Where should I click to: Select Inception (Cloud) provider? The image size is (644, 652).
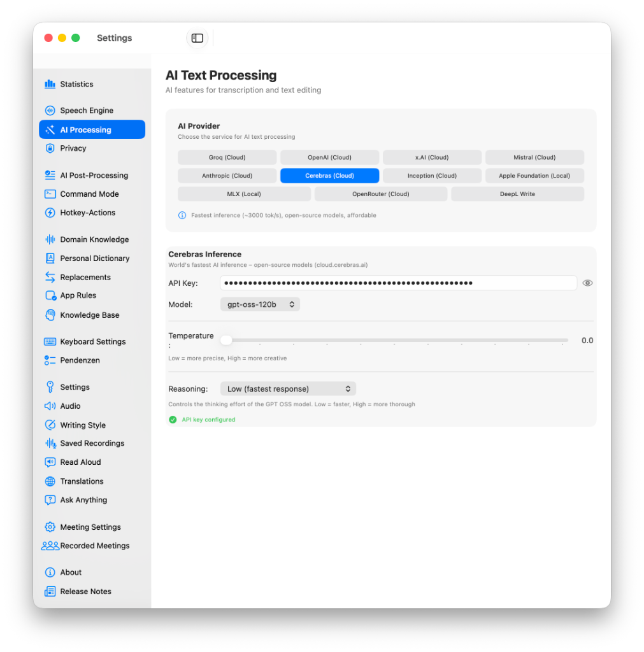point(432,176)
